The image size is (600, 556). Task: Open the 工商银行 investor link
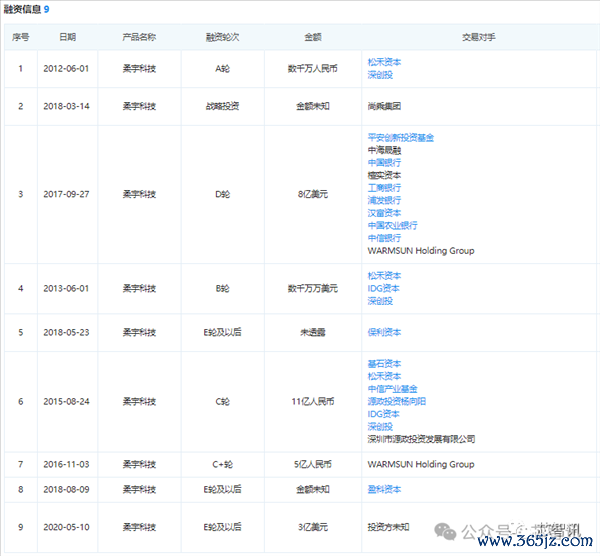click(384, 188)
